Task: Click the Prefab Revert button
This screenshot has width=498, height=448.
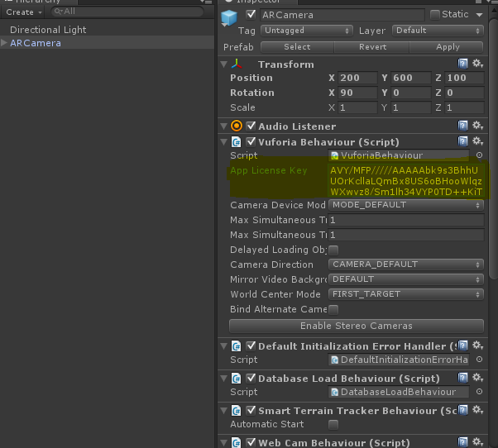Action: (x=372, y=47)
